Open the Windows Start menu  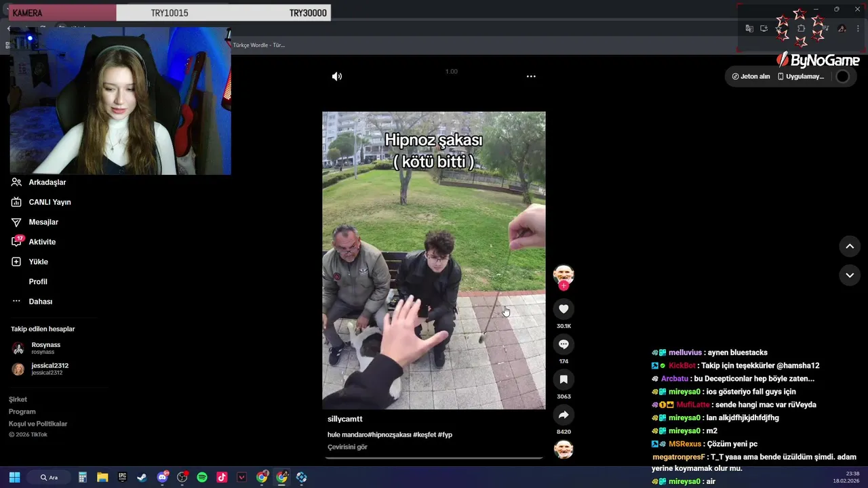14,477
